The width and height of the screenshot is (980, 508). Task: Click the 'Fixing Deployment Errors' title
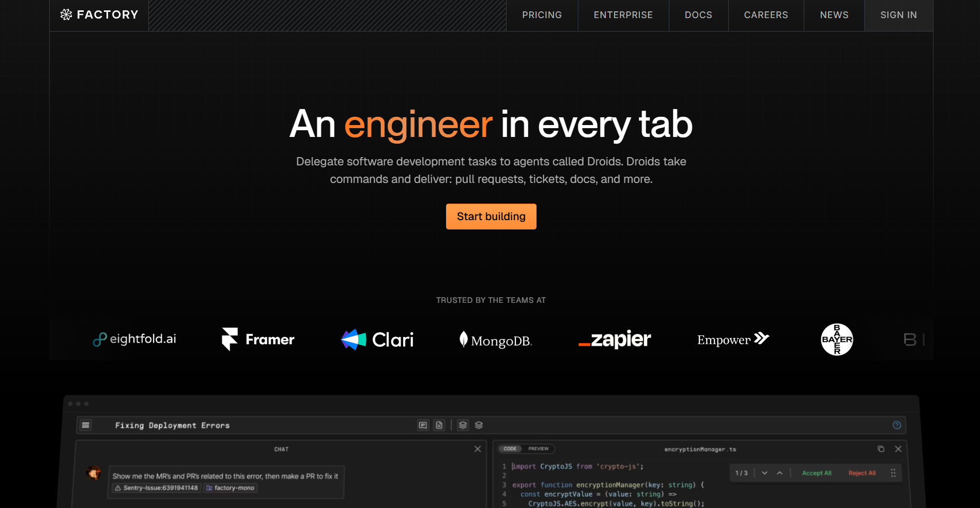click(x=172, y=425)
